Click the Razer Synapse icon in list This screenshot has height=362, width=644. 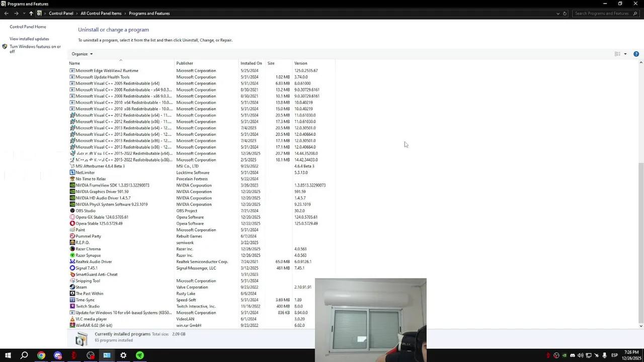(72, 255)
